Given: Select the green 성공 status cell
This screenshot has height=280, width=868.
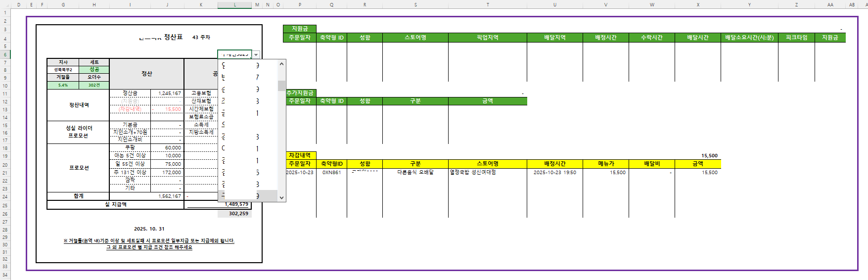Looking at the screenshot, I should click(94, 70).
